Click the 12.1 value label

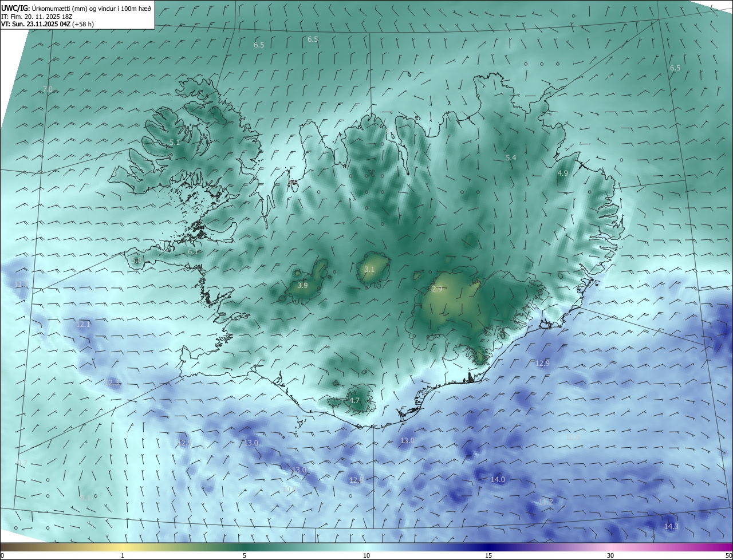point(83,325)
